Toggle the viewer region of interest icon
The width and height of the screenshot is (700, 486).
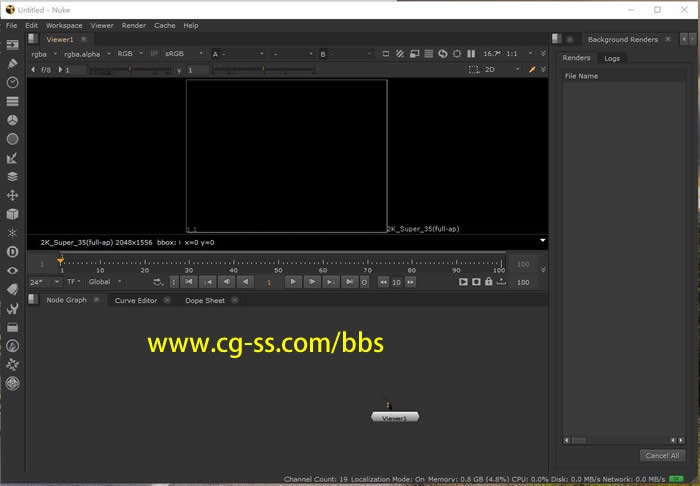[x=474, y=70]
